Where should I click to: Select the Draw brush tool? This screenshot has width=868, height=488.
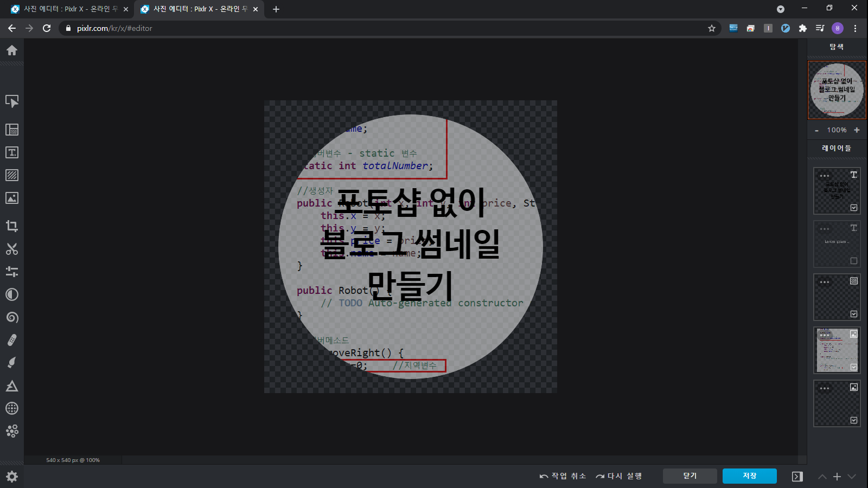pyautogui.click(x=12, y=363)
